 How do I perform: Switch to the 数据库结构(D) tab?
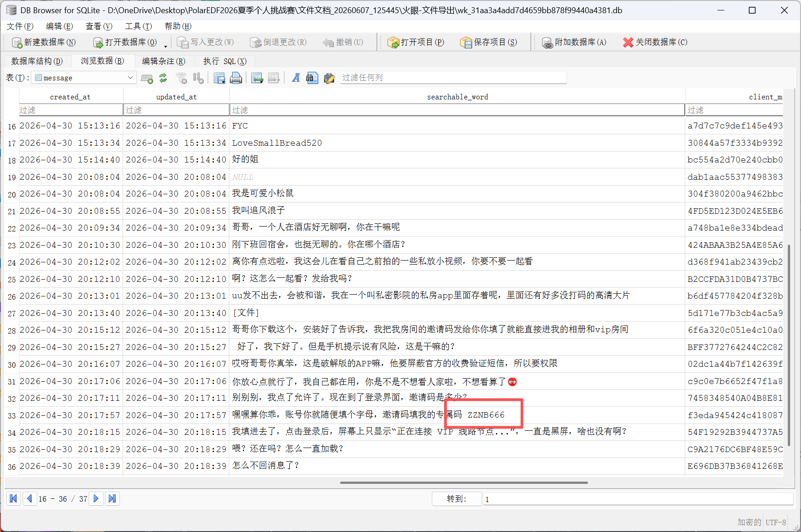tap(37, 61)
